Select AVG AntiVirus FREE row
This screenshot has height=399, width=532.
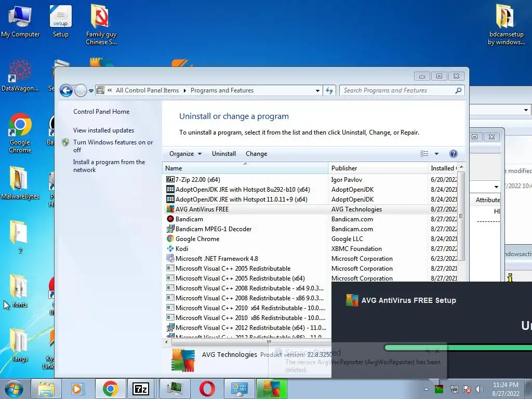(x=310, y=209)
